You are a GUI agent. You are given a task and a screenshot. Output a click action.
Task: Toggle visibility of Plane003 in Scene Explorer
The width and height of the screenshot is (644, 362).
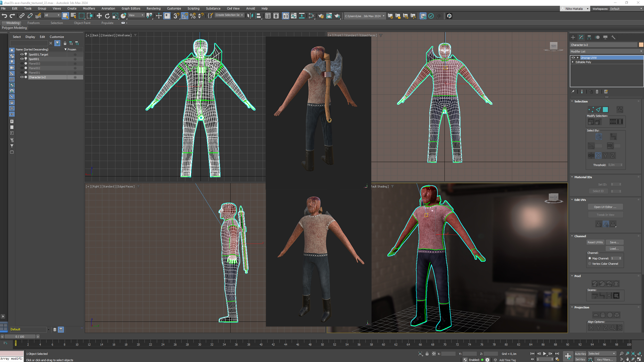[22, 63]
